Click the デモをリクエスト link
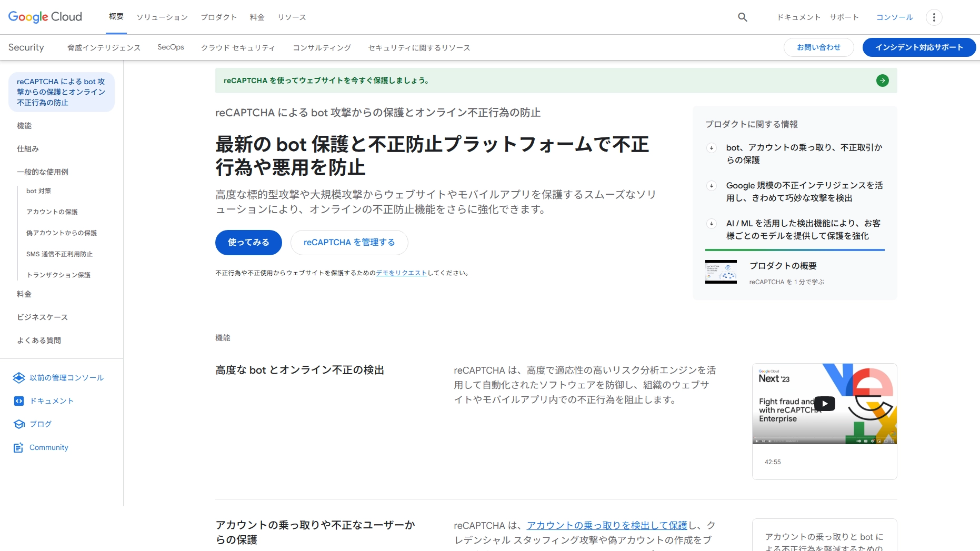Viewport: 980px width, 551px height. (401, 273)
